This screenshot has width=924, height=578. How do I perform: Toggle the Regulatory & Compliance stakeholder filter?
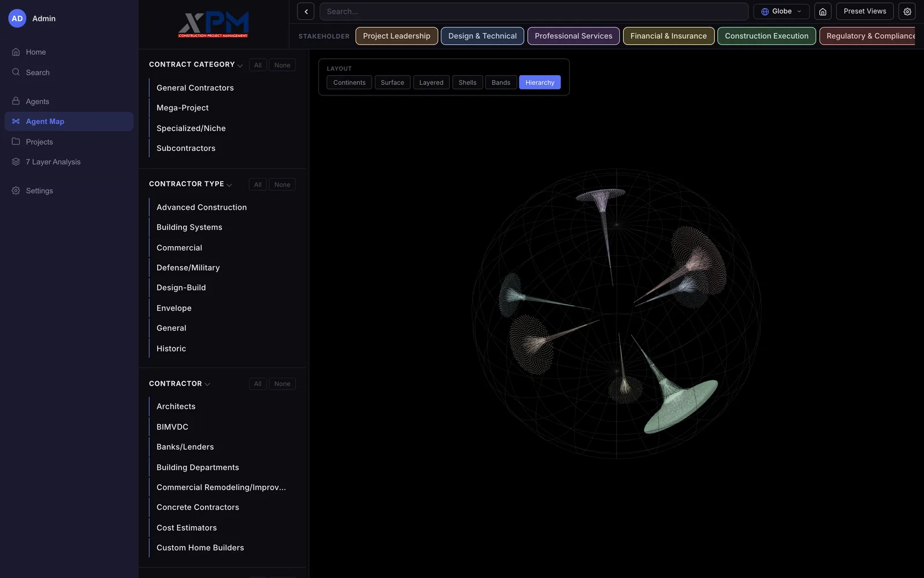click(x=868, y=36)
